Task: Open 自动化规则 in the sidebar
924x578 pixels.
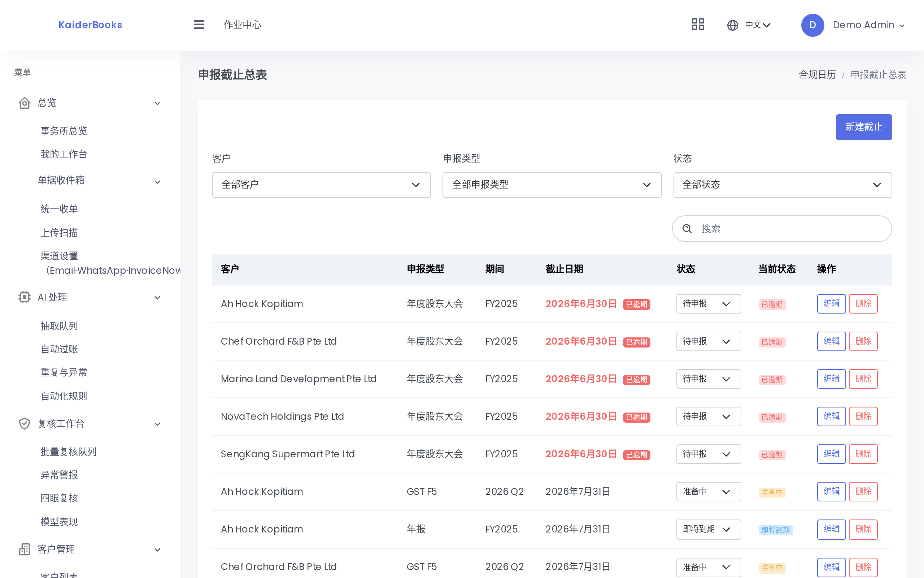Action: pos(64,396)
